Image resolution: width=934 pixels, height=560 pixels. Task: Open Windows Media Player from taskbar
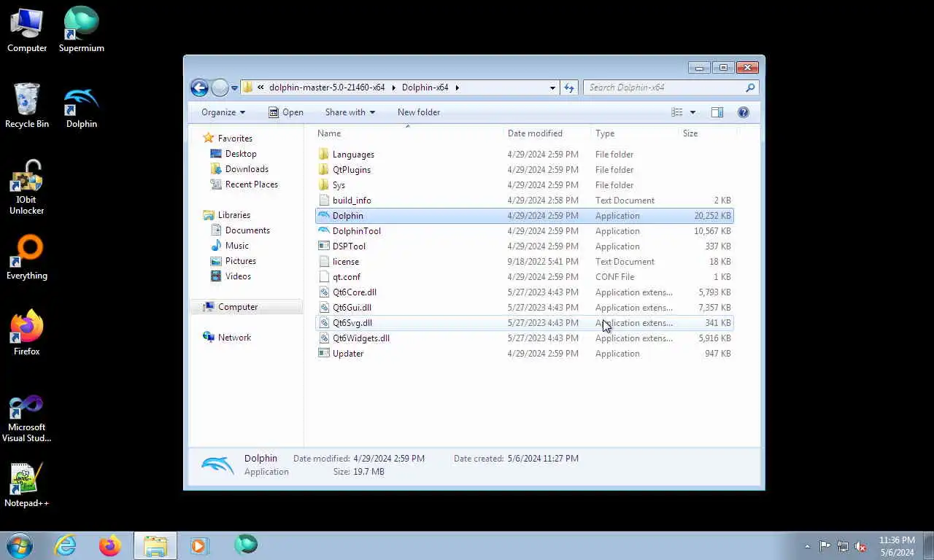click(x=199, y=545)
